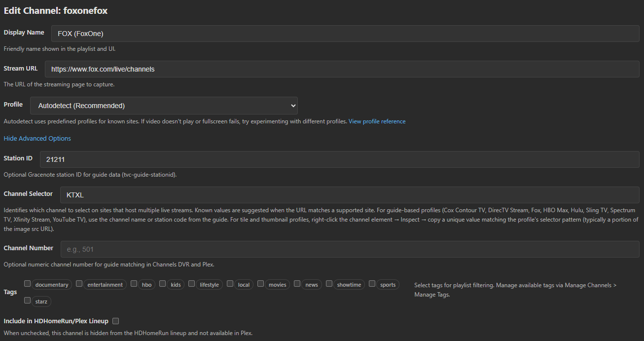The height and width of the screenshot is (341, 644).
Task: Edit the Channel Selector KTXL field
Action: (349, 195)
